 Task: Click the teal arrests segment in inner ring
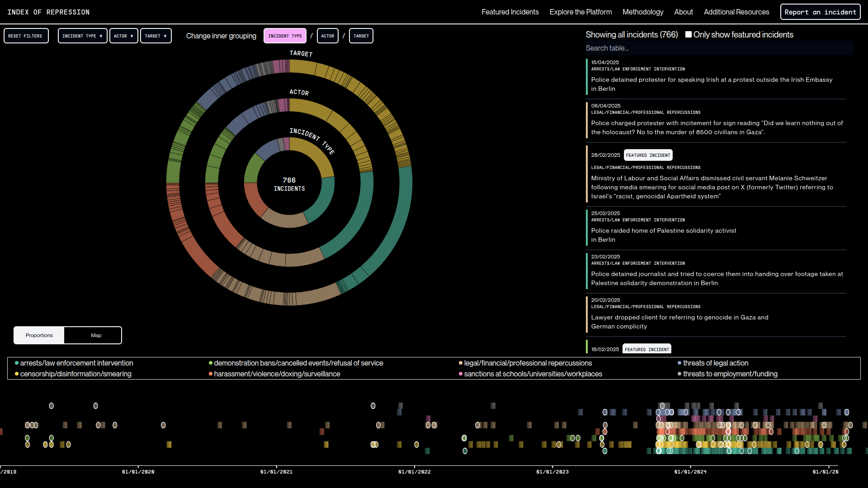(x=324, y=202)
